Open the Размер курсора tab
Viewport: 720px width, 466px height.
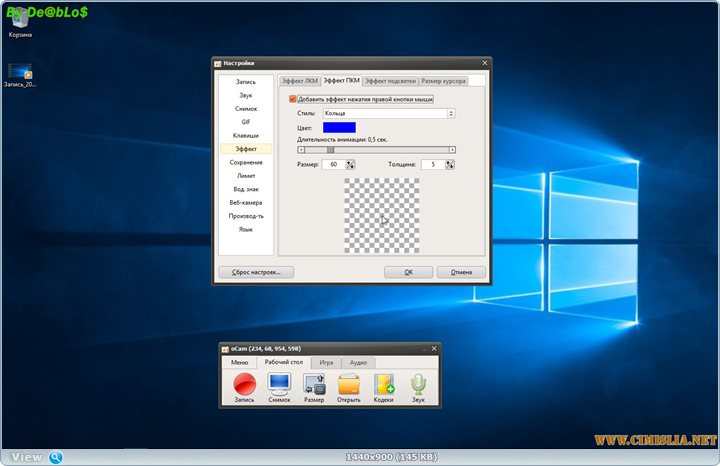coord(442,80)
